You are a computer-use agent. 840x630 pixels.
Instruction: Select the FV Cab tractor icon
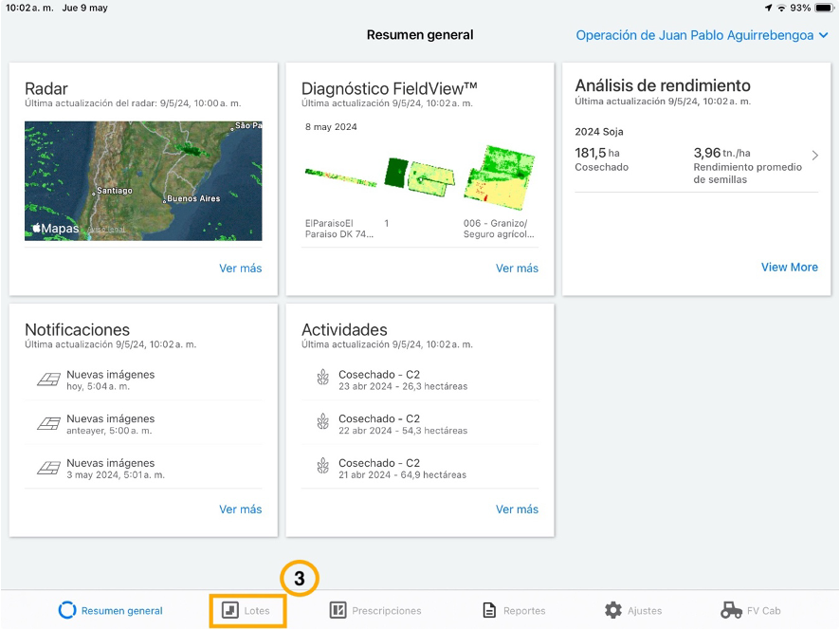pyautogui.click(x=730, y=611)
